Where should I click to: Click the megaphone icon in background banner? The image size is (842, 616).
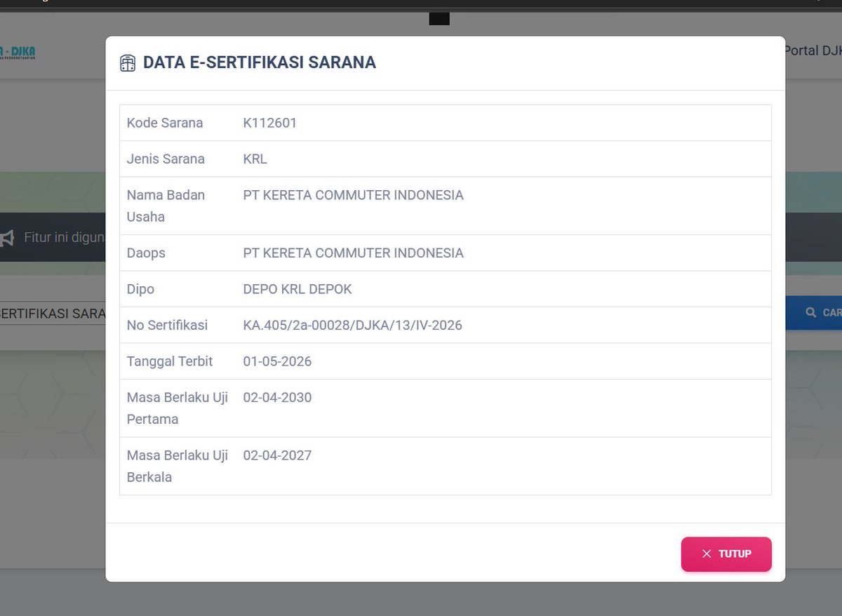(x=7, y=238)
